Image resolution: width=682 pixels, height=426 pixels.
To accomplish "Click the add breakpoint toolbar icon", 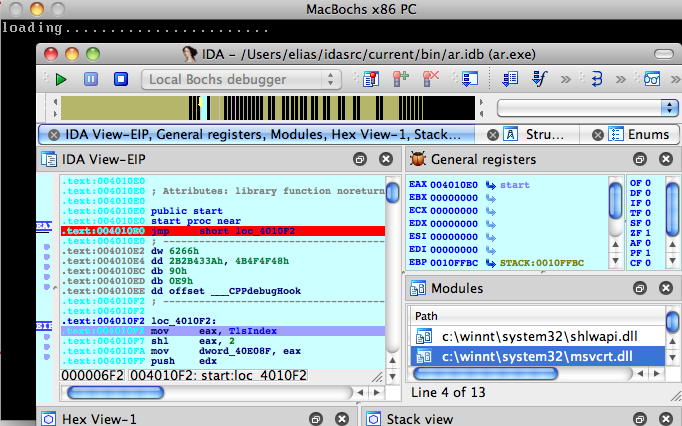I will (402, 78).
